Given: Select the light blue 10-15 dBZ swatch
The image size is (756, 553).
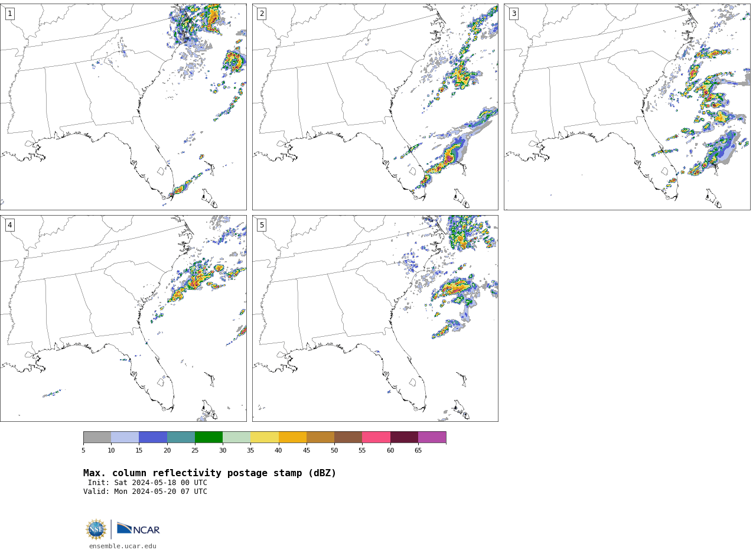Looking at the screenshot, I should 125,437.
